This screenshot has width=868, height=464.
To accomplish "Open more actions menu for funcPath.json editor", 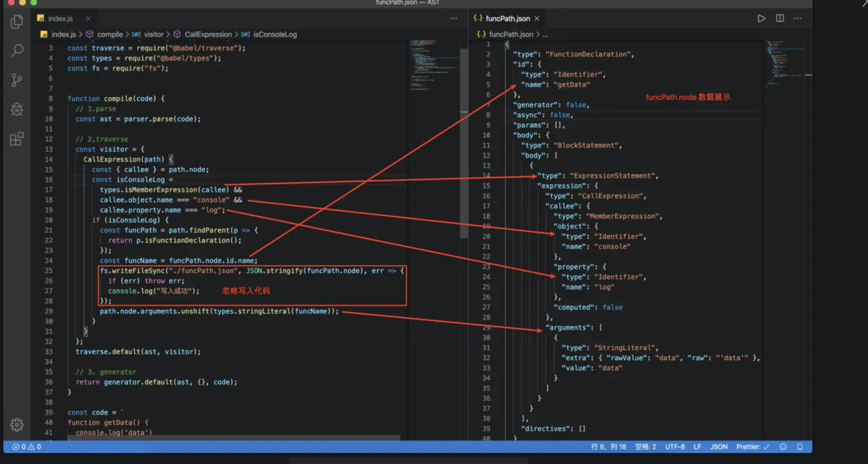I will click(798, 19).
